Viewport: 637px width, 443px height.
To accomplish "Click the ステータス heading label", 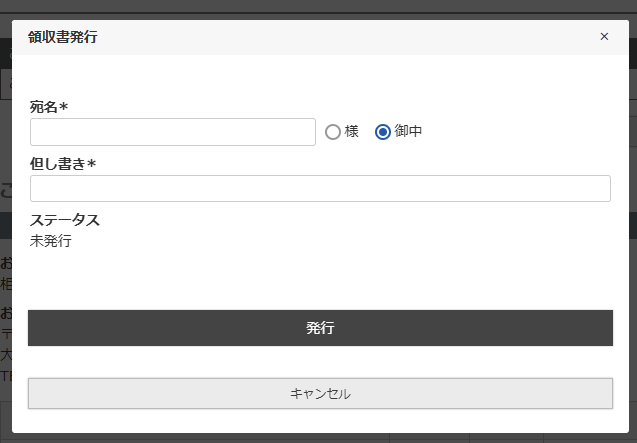I will click(x=65, y=220).
